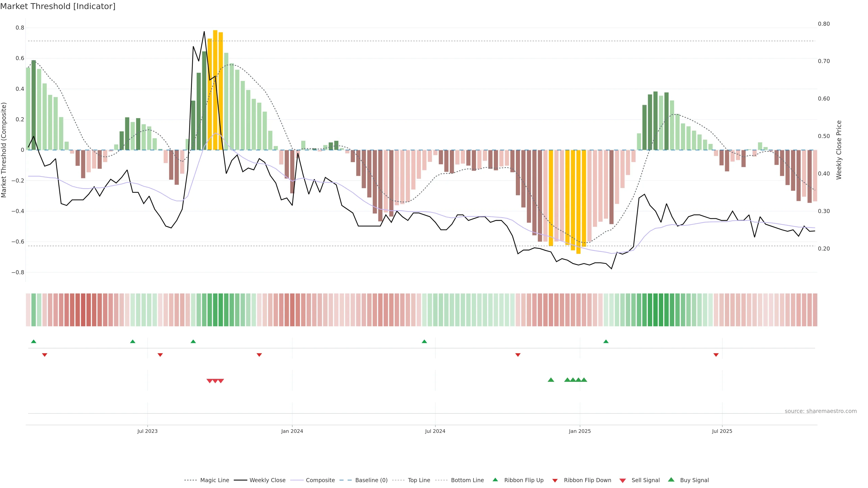Click the Market Threshold [Indicator] chart title
Image resolution: width=868 pixels, height=488 pixels.
(58, 6)
